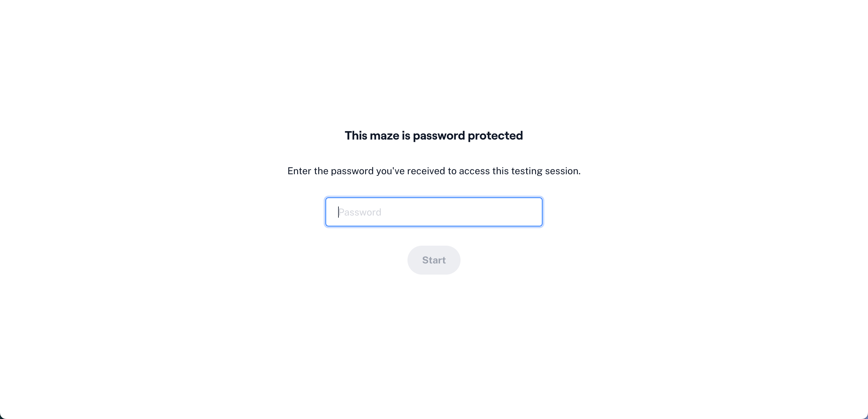
Task: Select the 'This maze is password protected' heading
Action: click(434, 136)
